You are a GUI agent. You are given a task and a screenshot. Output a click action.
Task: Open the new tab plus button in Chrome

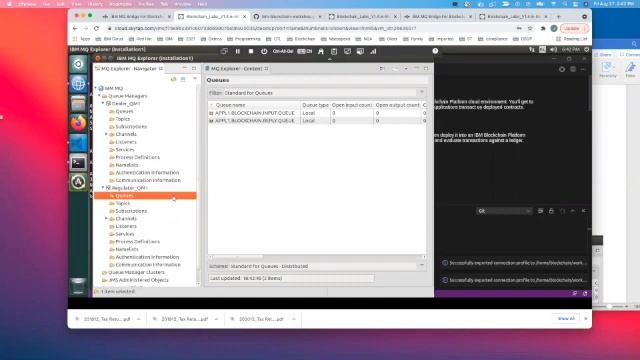(558, 16)
